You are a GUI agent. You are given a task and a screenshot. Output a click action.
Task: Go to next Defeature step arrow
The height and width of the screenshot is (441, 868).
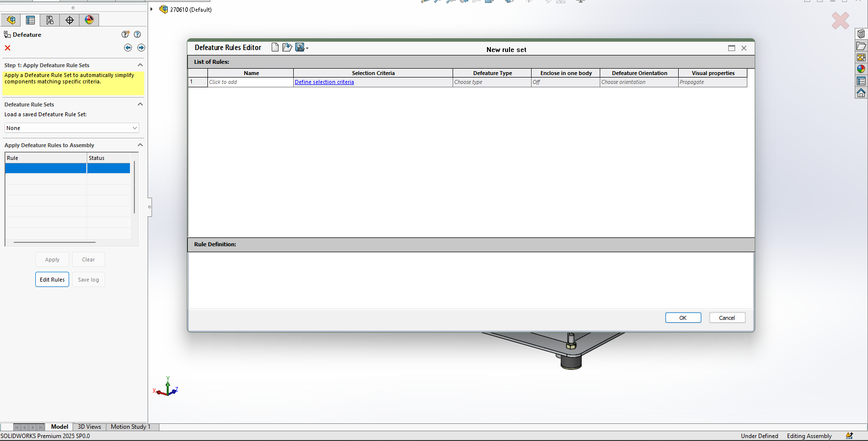pyautogui.click(x=141, y=48)
